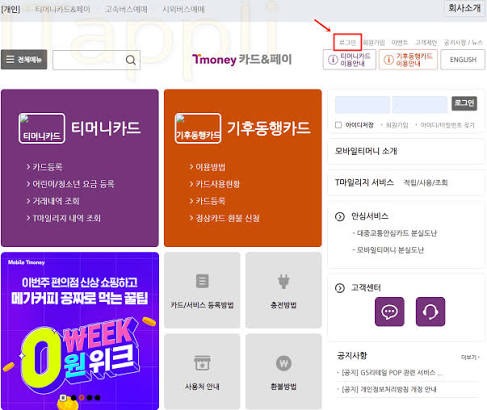Click the 티머니카드 card image icon
The width and height of the screenshot is (487, 410).
(42, 128)
